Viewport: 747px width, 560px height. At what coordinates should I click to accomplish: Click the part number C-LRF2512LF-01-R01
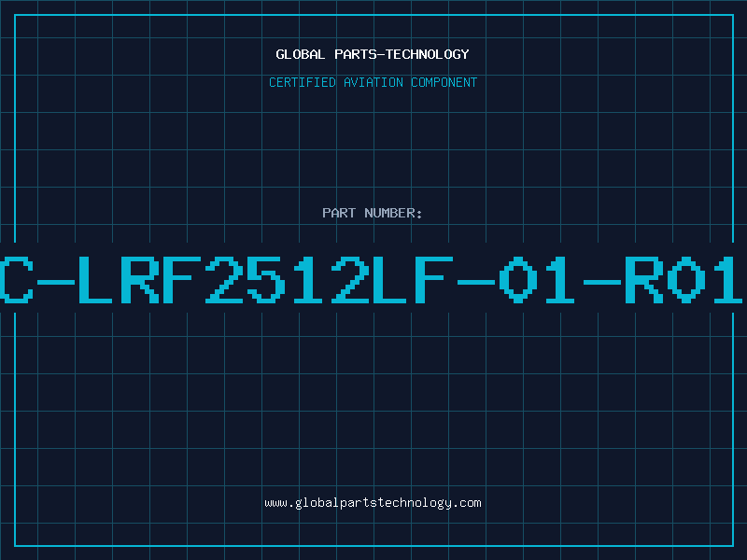point(371,279)
